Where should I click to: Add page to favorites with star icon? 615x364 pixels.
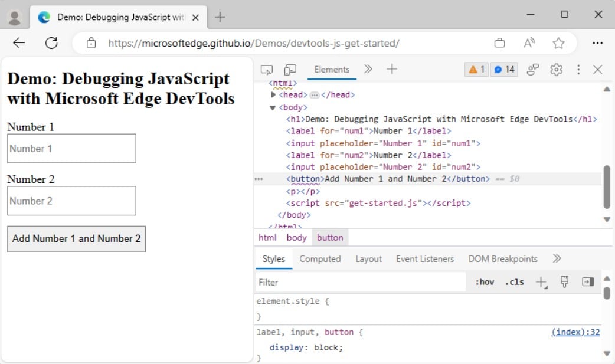[558, 42]
